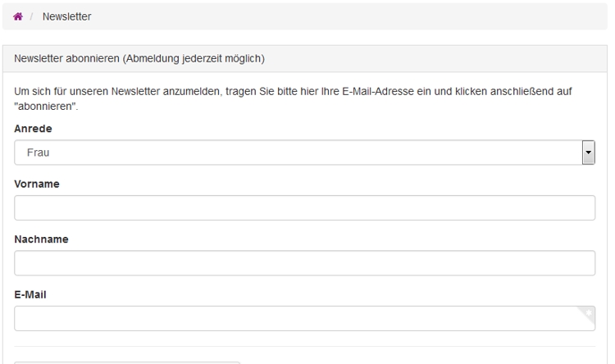Viewport: 615px width, 364px height.
Task: Click the Anrede field label
Action: coord(32,129)
